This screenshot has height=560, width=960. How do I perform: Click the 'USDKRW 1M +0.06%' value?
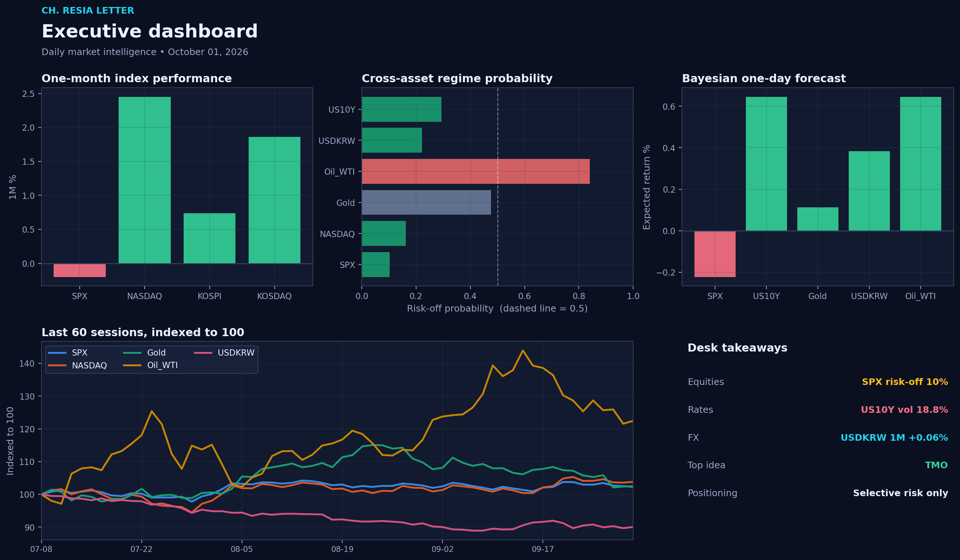point(895,437)
